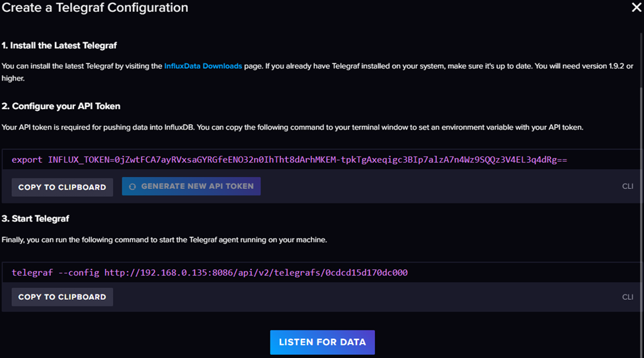Click the 'Create a Telegraf Configuration' title

click(x=95, y=7)
